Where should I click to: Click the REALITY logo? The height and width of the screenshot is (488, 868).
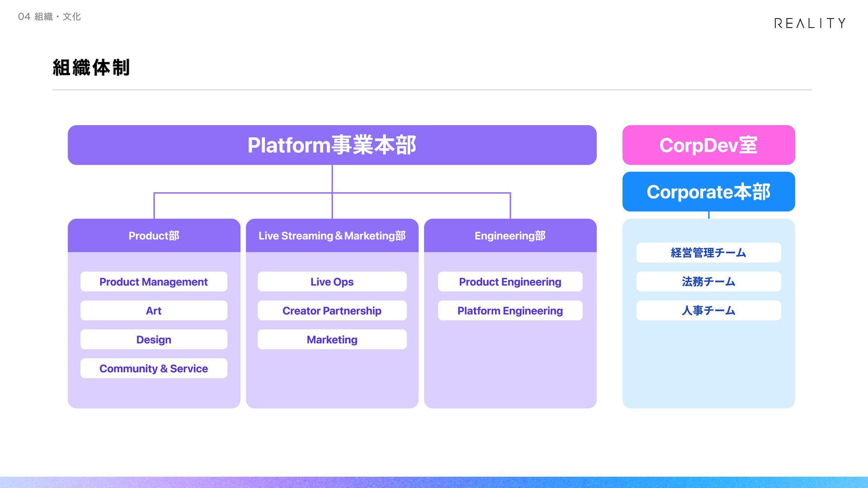click(809, 23)
